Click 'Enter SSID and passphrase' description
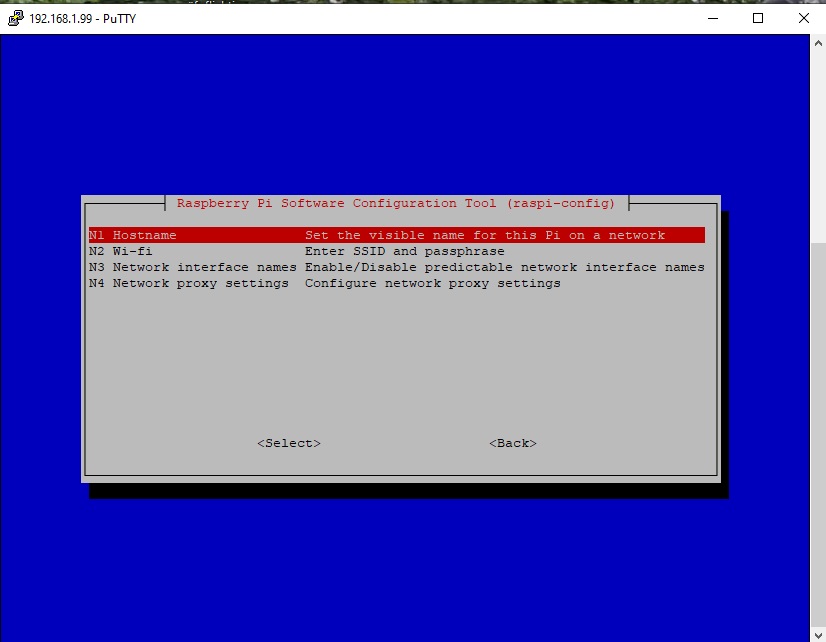This screenshot has width=826, height=642. (404, 251)
